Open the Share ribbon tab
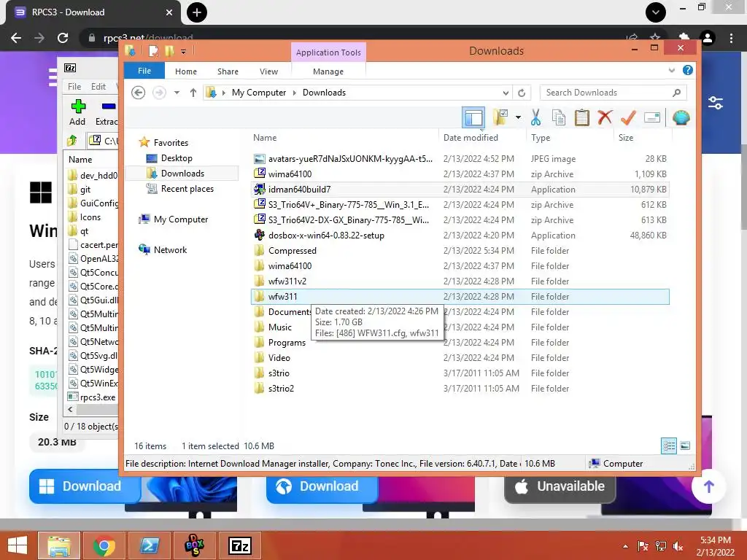The width and height of the screenshot is (747, 560). point(228,71)
